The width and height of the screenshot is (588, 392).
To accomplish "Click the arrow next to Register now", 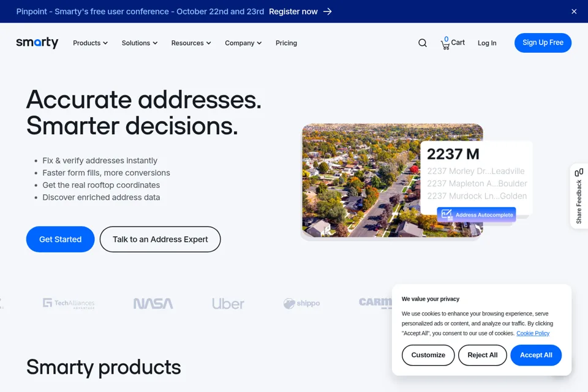I will (x=327, y=12).
